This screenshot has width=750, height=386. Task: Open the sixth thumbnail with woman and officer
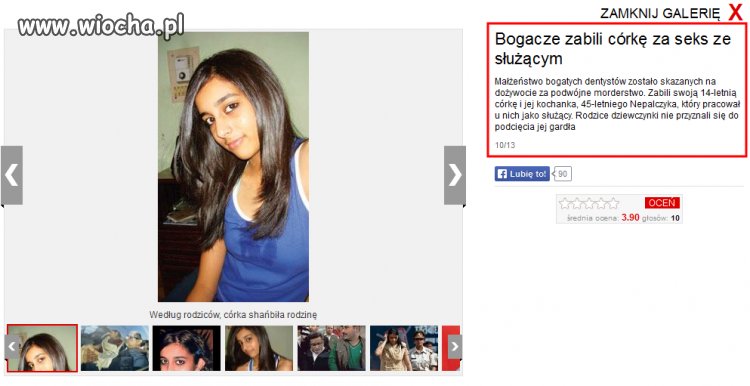click(x=404, y=348)
